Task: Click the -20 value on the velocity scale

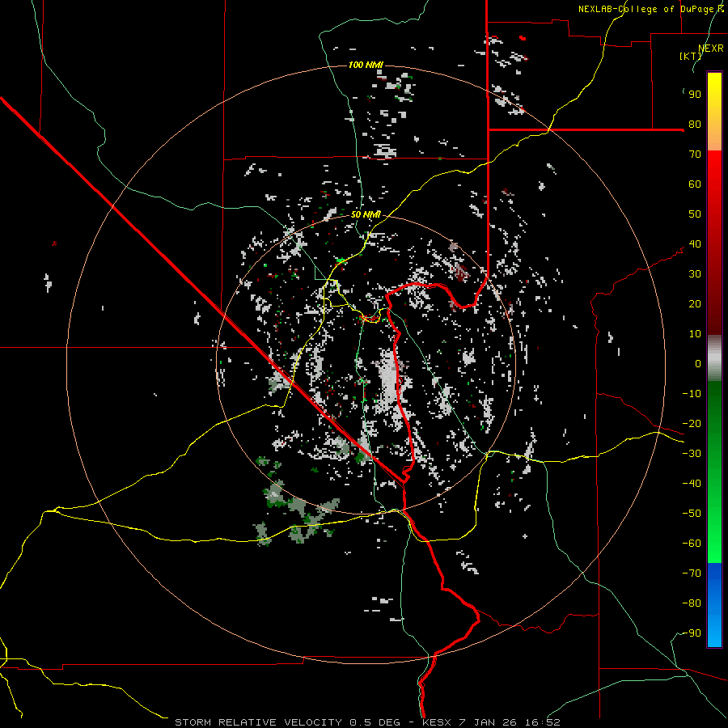Action: coord(692,424)
